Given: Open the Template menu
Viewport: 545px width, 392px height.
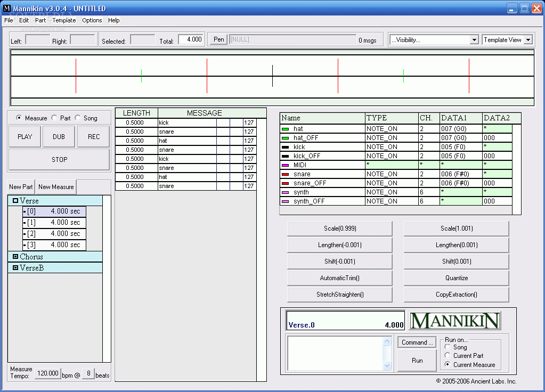Looking at the screenshot, I should (64, 20).
